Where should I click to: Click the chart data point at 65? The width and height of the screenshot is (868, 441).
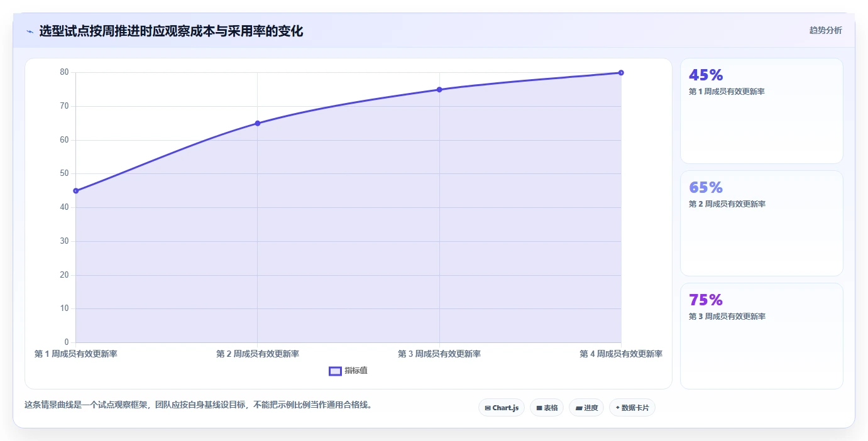point(257,123)
